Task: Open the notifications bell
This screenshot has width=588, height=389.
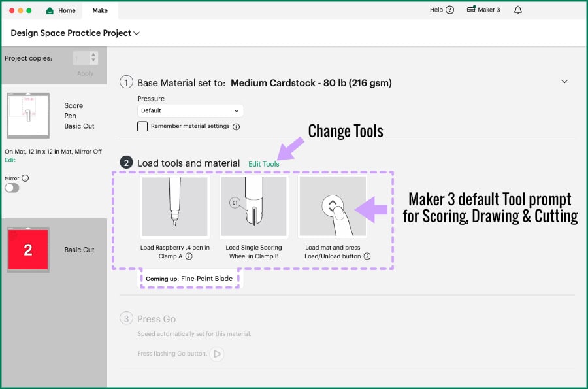Action: click(518, 10)
